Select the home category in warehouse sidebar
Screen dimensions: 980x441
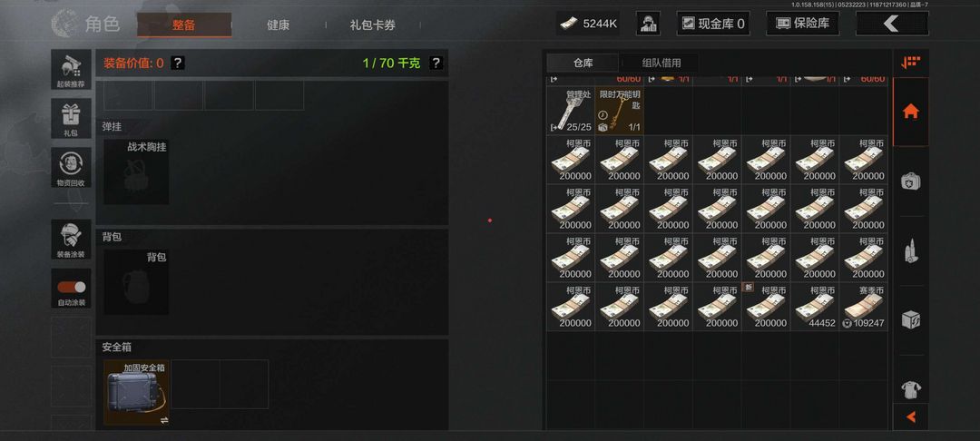point(911,112)
